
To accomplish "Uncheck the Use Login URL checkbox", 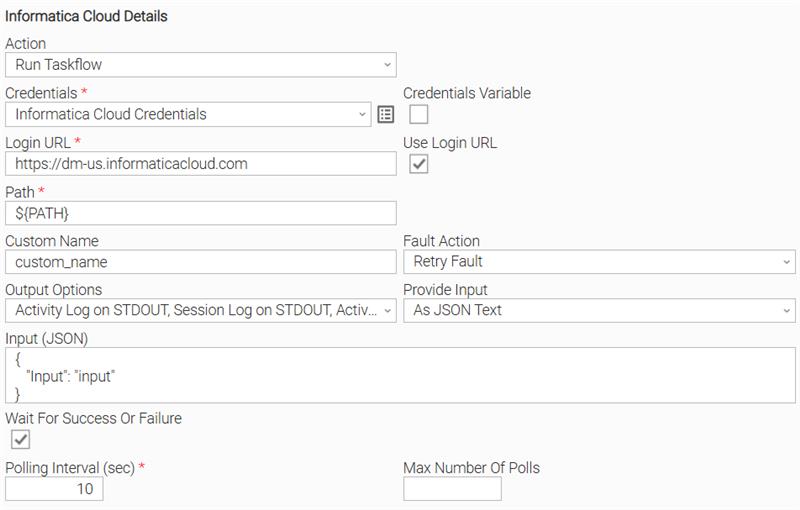I will (418, 164).
